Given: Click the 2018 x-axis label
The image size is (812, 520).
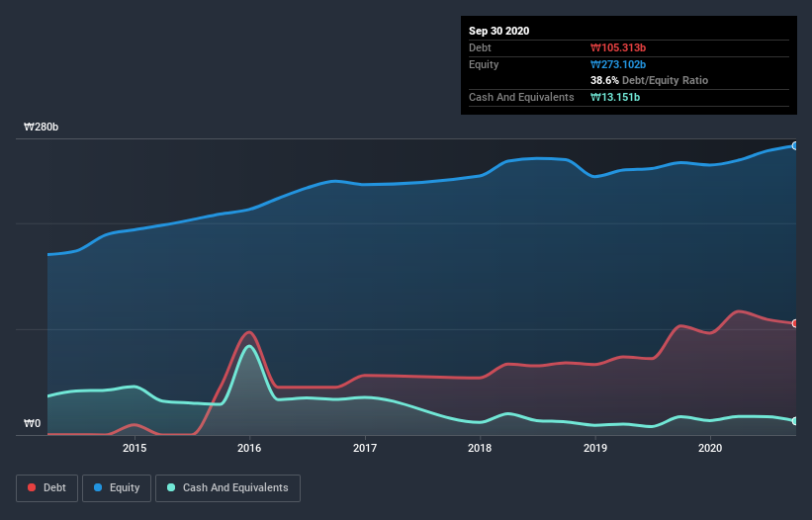Looking at the screenshot, I should pos(480,448).
